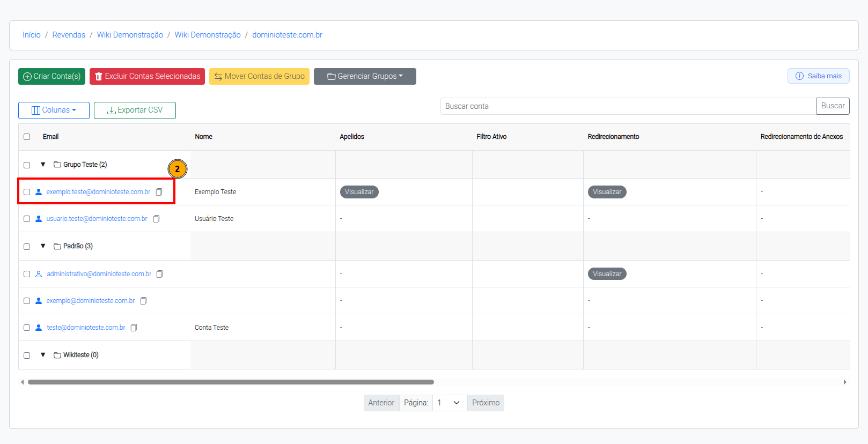Image resolution: width=868 pixels, height=444 pixels.
Task: Click the Buscar button
Action: point(833,106)
